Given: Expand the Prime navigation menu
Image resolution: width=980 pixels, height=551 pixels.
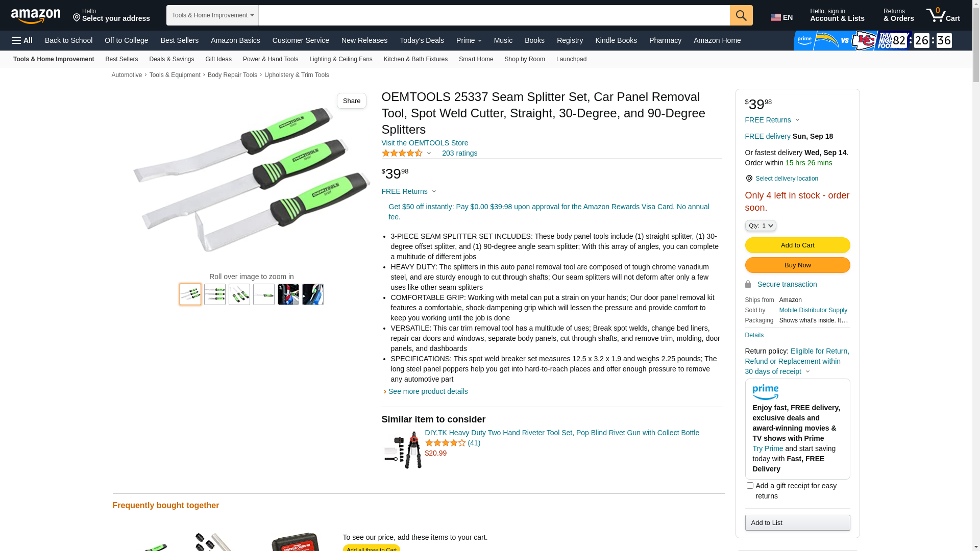Looking at the screenshot, I should (x=469, y=40).
